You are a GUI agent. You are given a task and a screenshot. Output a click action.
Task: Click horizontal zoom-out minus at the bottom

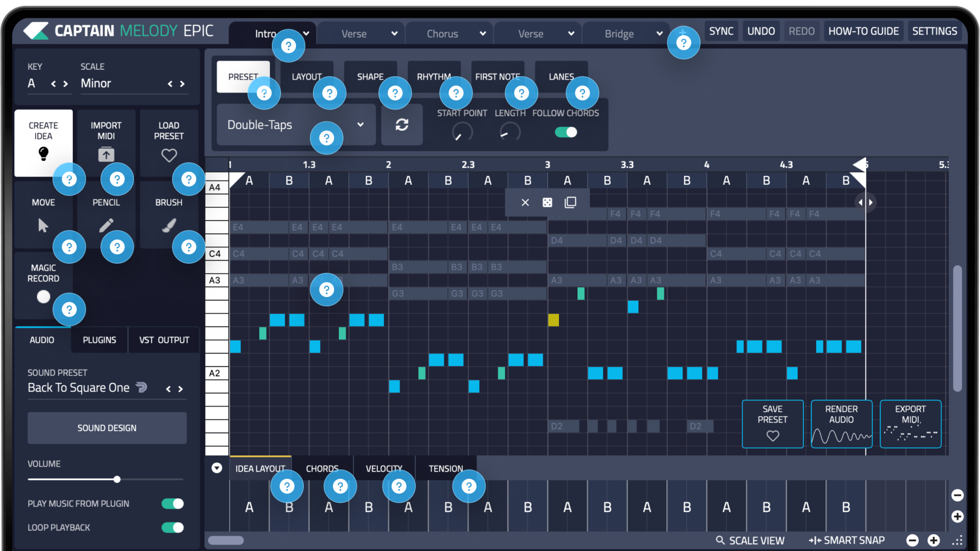(x=913, y=540)
